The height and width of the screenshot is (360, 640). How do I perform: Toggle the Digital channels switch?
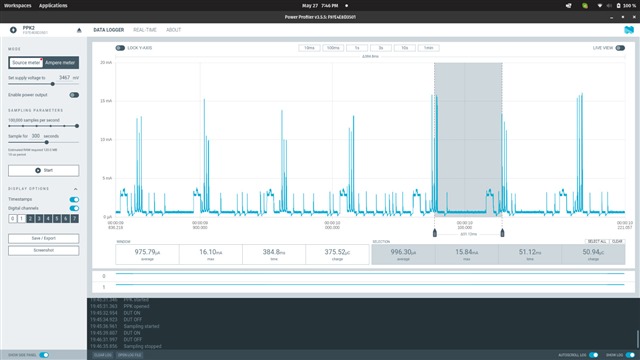click(x=74, y=208)
